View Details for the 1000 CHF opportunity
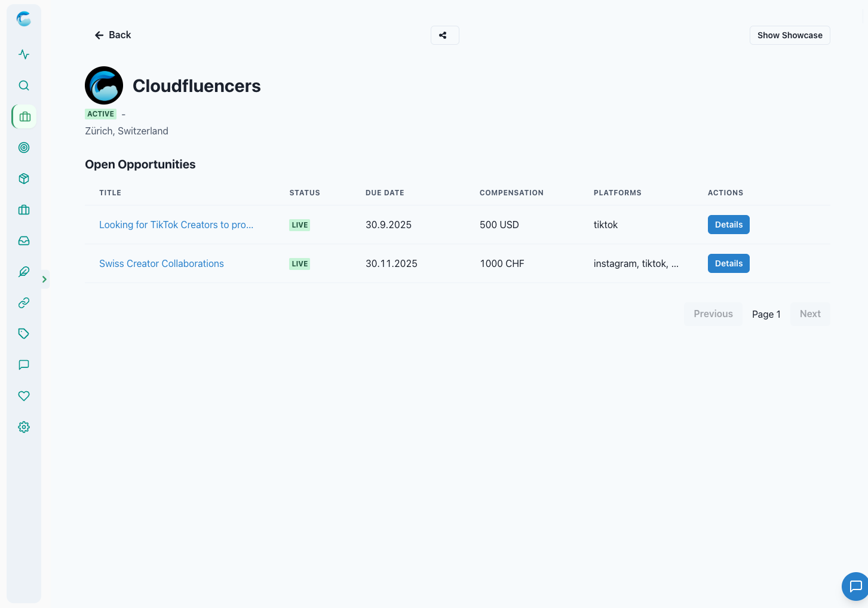 coord(728,263)
